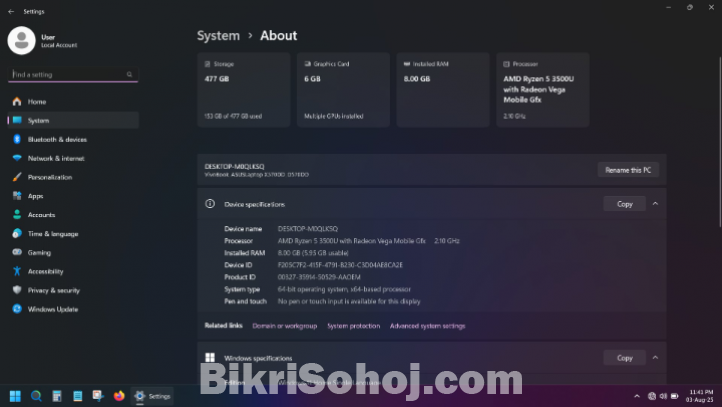The width and height of the screenshot is (722, 407).
Task: Click the volume speaker tray icon
Action: [x=663, y=396]
